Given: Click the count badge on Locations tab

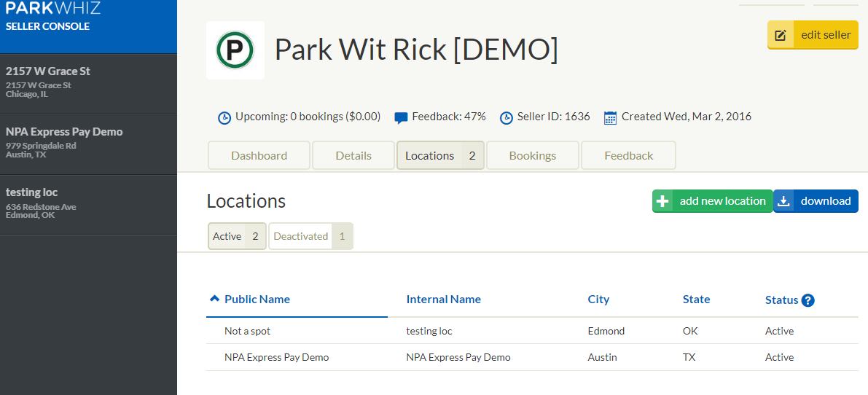Looking at the screenshot, I should [472, 155].
